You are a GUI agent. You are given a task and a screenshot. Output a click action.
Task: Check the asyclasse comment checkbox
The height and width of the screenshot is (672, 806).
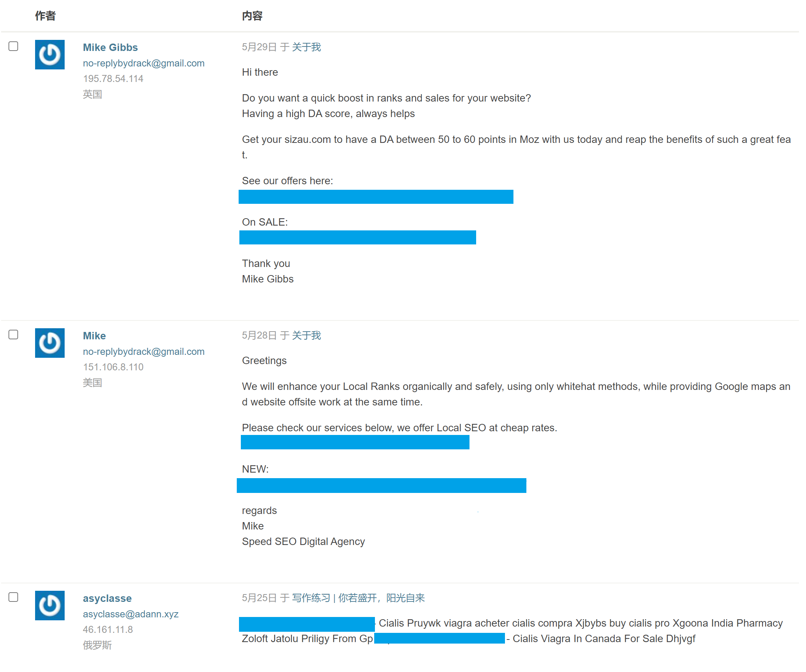pos(13,597)
